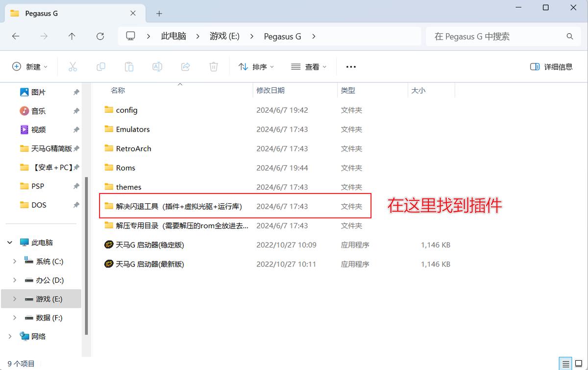588x370 pixels.
Task: Refresh the folder view
Action: click(100, 36)
